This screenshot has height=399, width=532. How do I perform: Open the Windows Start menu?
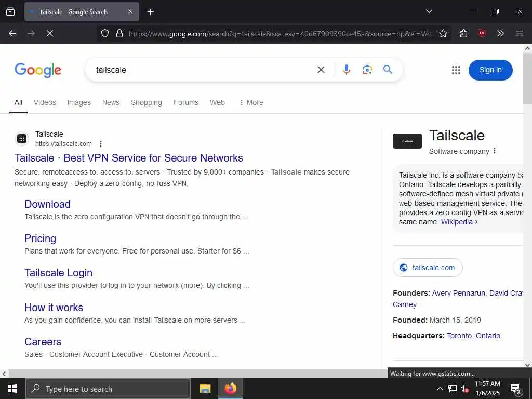[x=12, y=389]
